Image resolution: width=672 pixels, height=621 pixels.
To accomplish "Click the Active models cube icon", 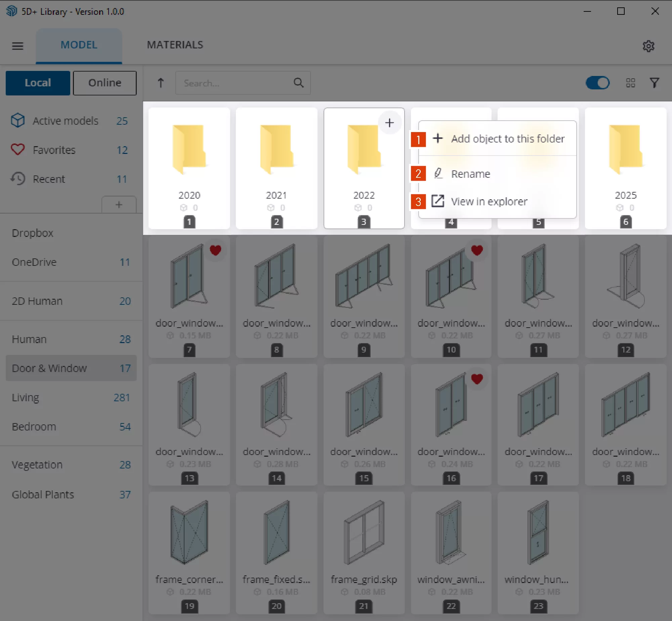I will [x=18, y=121].
